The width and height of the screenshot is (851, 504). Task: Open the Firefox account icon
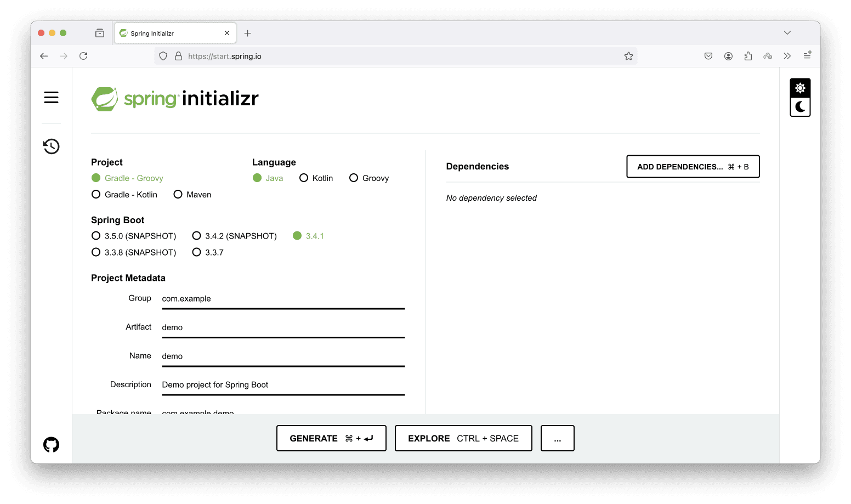point(728,56)
